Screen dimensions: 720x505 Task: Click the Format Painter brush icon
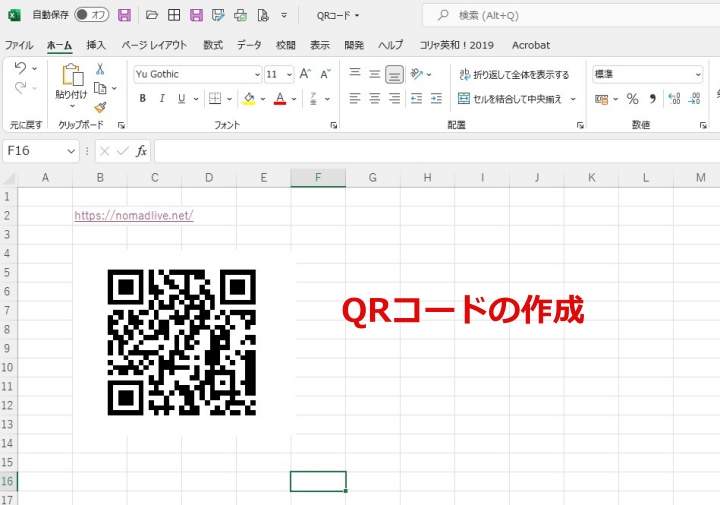pos(100,107)
